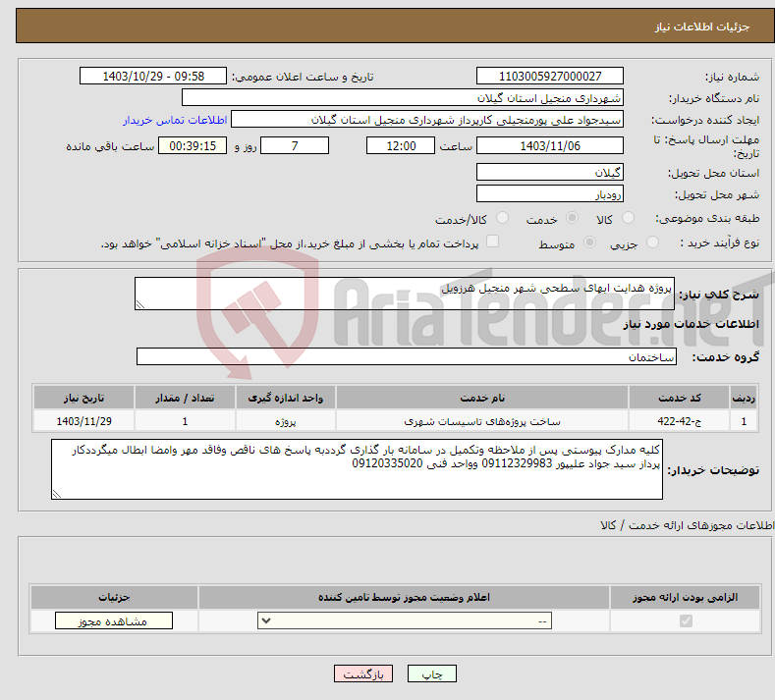Click the جزئیات column header in permits table
The image size is (775, 700).
114,597
